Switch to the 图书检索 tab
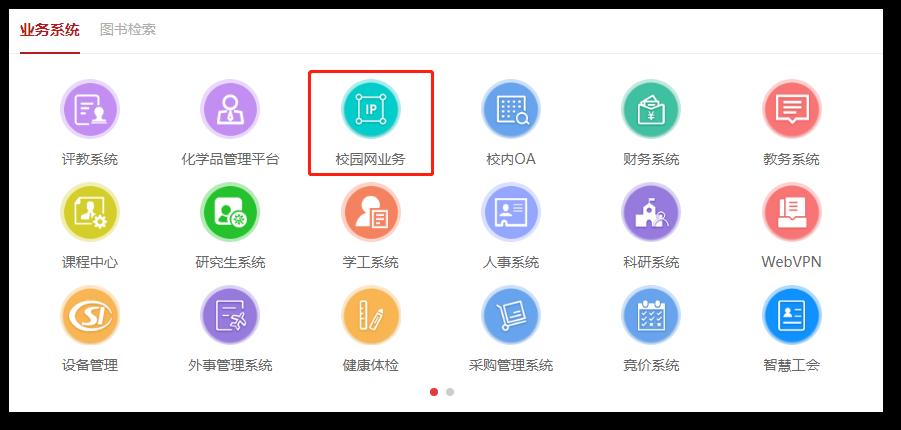The height and width of the screenshot is (430, 901). pos(128,29)
